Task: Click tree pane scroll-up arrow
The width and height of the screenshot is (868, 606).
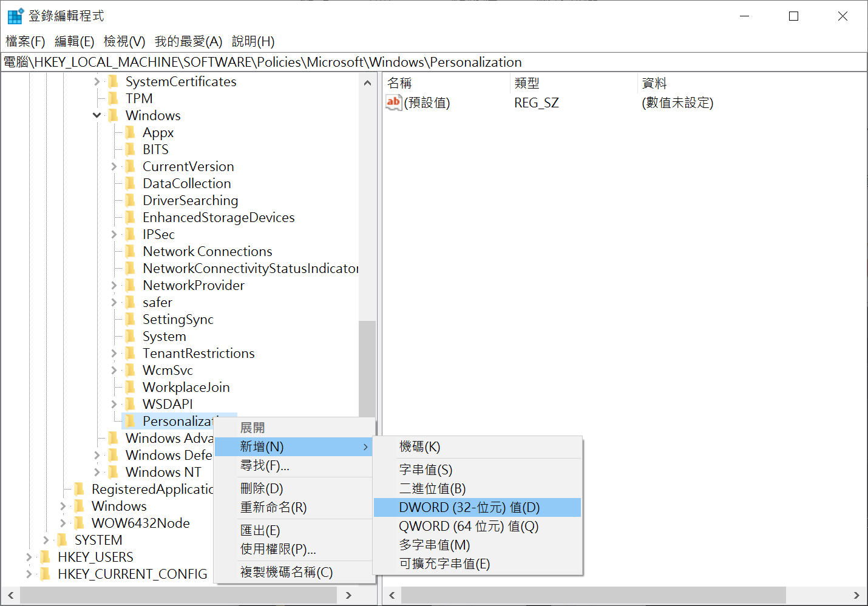Action: (367, 83)
